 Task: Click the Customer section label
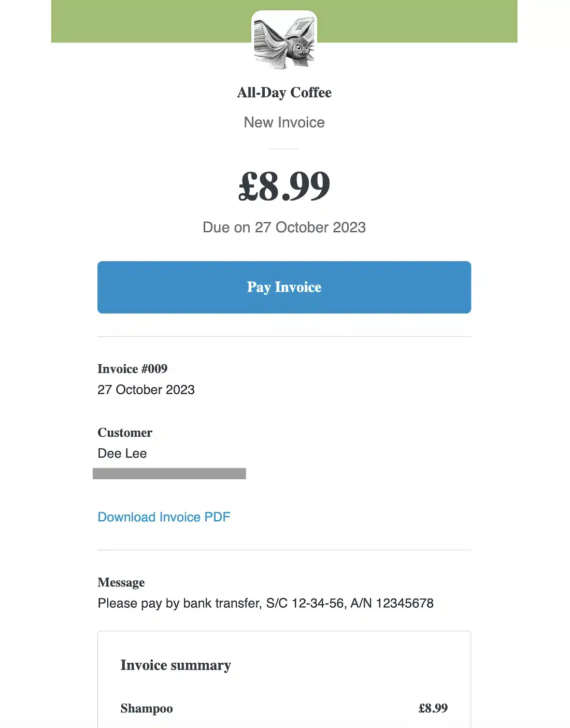coord(124,432)
